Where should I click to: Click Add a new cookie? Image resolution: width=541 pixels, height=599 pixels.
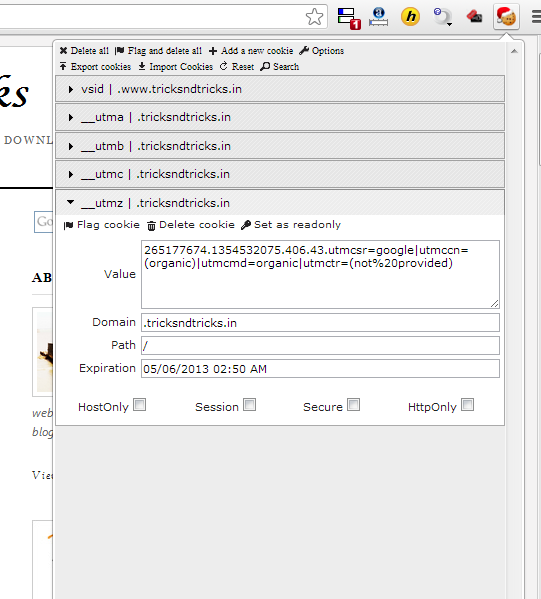[x=251, y=51]
